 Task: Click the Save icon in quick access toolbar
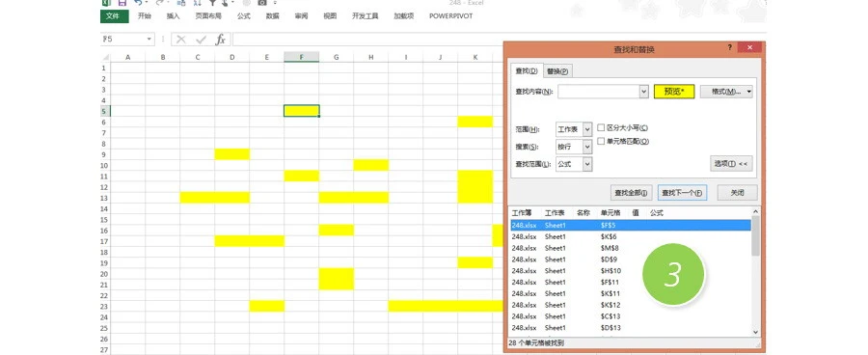(122, 2)
